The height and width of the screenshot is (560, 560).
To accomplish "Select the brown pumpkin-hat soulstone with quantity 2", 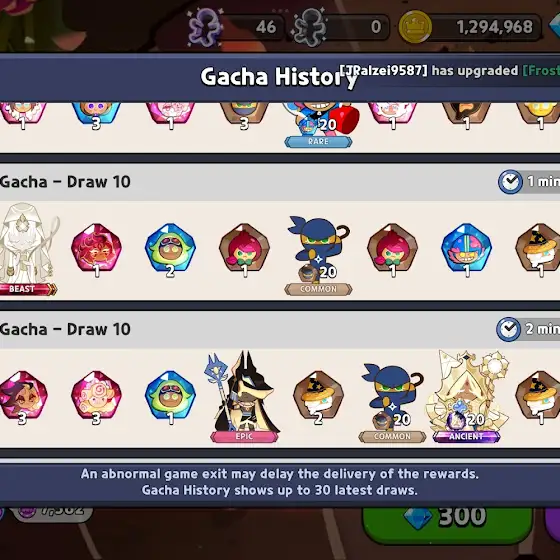I will 318,396.
